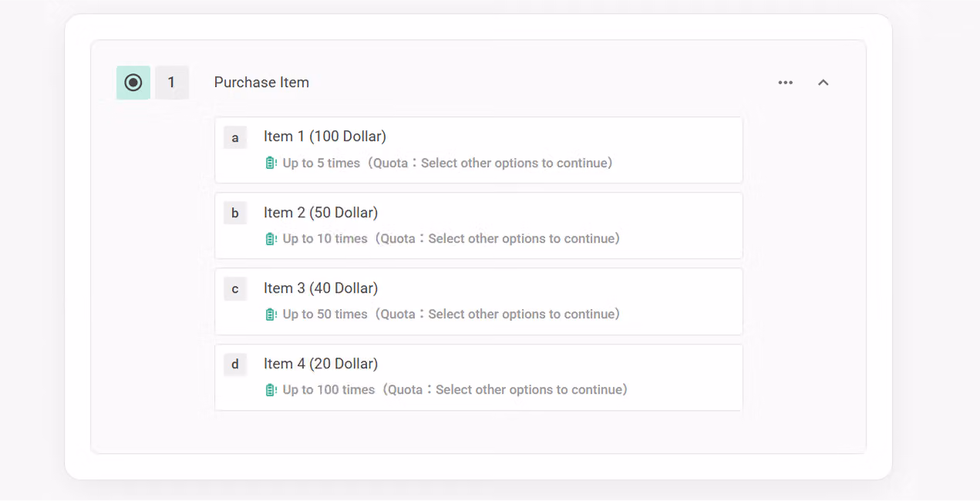Click the 'Up to 10 times' quota text
980x501 pixels.
tap(325, 239)
